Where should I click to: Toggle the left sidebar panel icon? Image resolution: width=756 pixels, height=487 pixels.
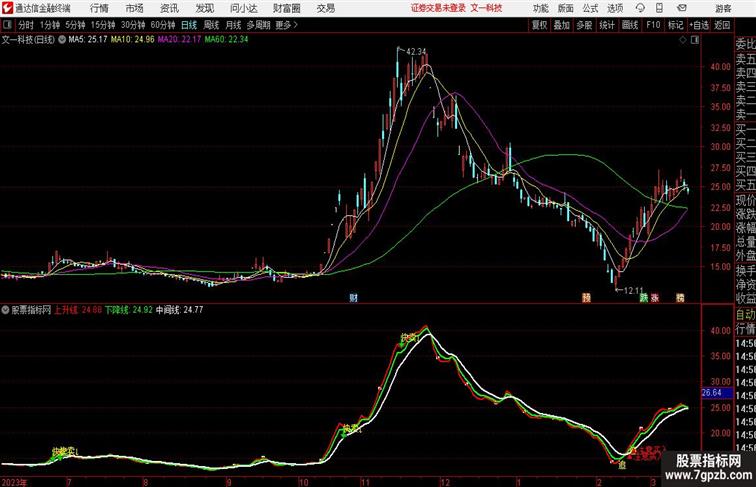[x=7, y=25]
